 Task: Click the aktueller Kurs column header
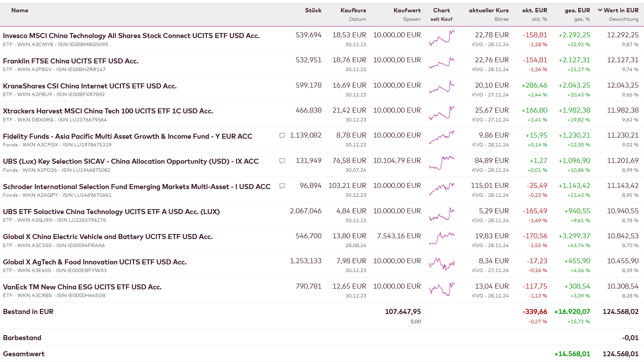pos(489,10)
